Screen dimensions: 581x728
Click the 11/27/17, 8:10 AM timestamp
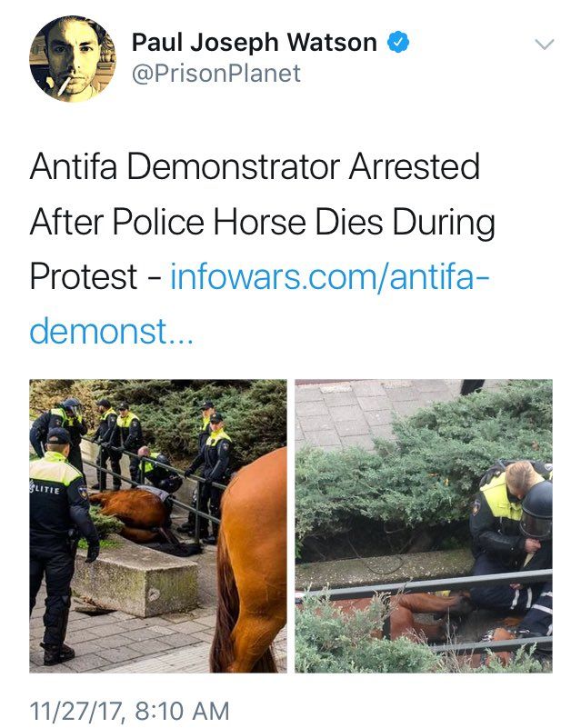coord(130,711)
